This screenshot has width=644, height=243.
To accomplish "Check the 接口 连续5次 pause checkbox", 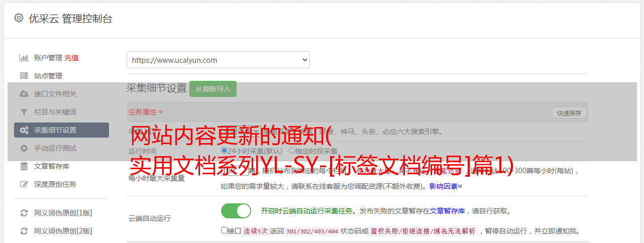I will pyautogui.click(x=224, y=230).
